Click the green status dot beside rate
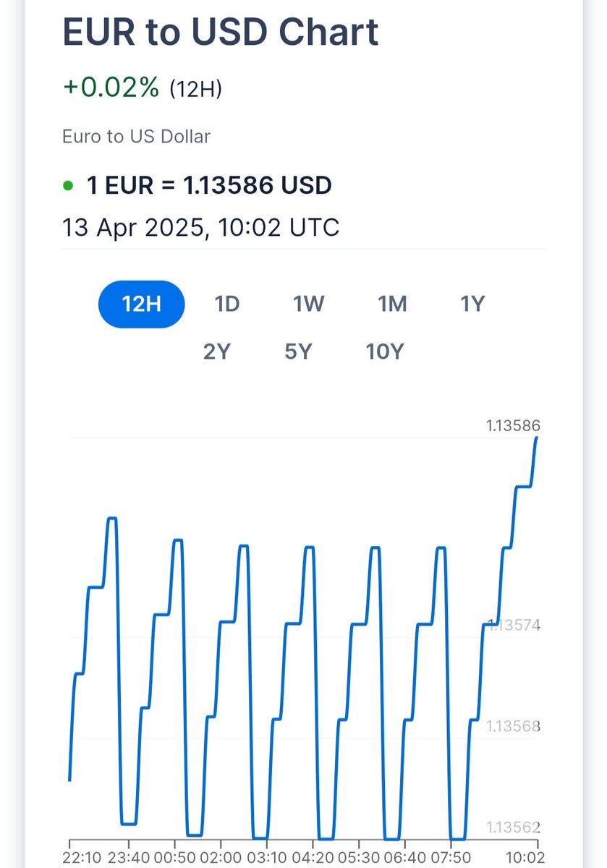The width and height of the screenshot is (607, 868). (x=69, y=186)
